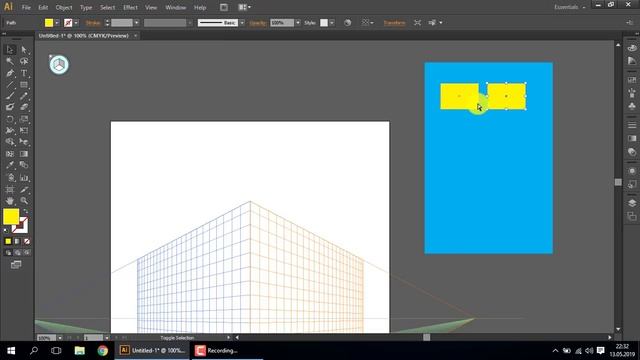640x360 pixels.
Task: Select the Selection tool (black arrow)
Action: pos(10,50)
